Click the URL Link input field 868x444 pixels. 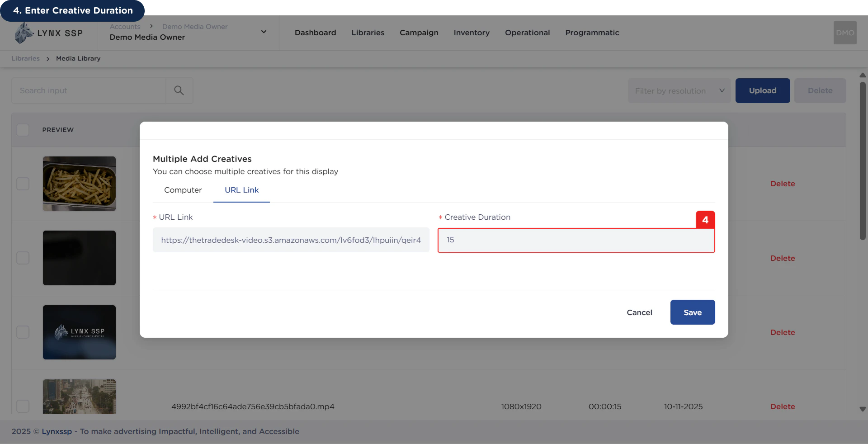[291, 240]
